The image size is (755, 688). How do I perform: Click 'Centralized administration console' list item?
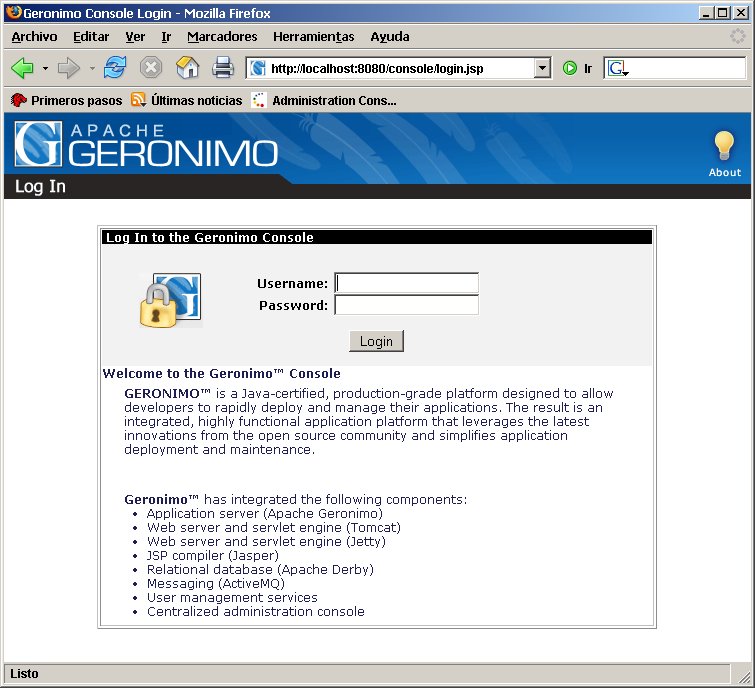pyautogui.click(x=256, y=611)
